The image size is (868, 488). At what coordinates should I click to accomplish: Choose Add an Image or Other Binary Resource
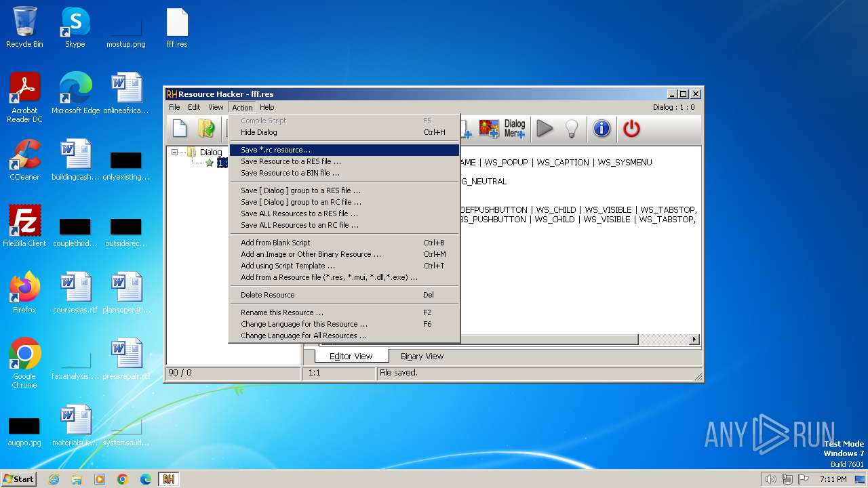(x=344, y=254)
